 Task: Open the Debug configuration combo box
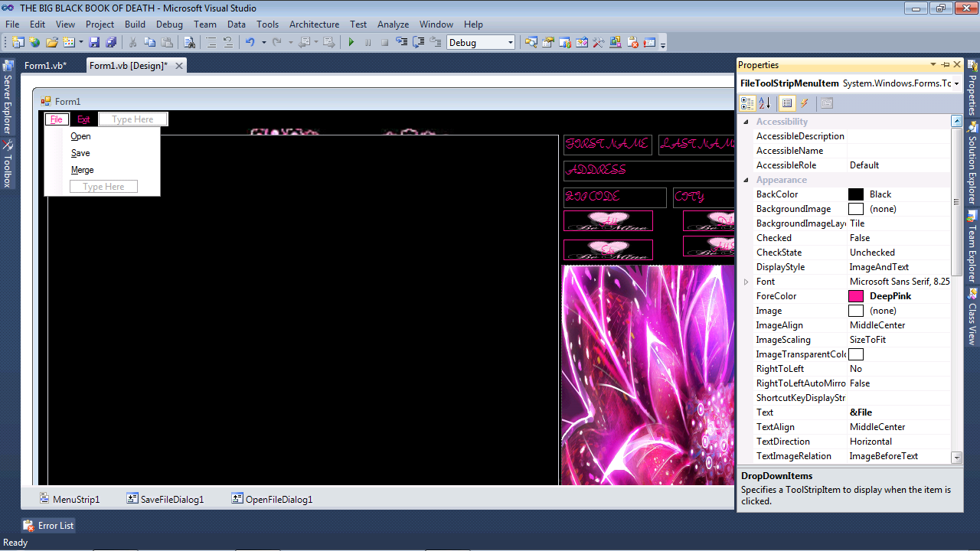[481, 43]
